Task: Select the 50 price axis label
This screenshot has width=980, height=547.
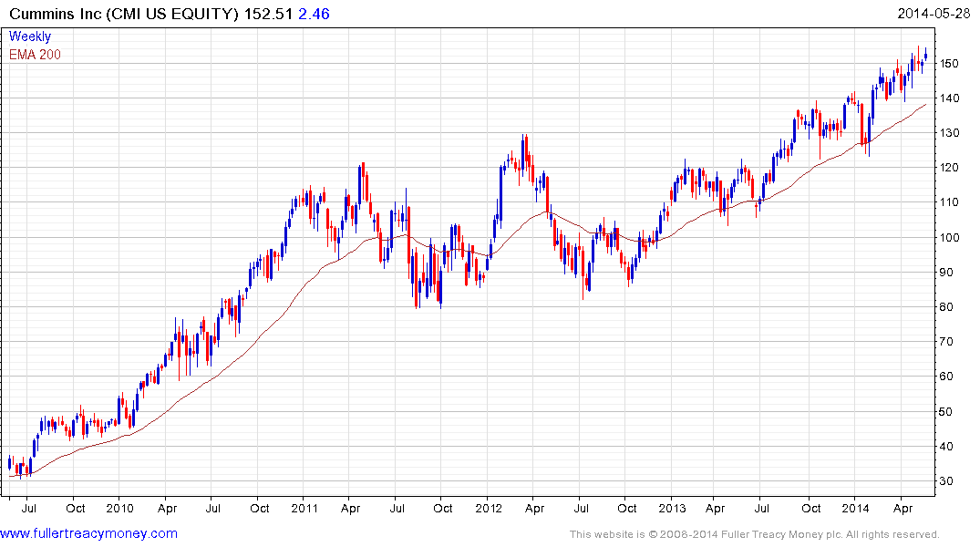Action: 946,412
